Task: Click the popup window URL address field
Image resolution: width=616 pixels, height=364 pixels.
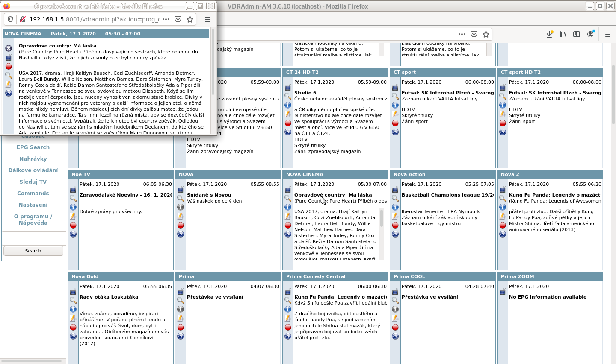Action: click(94, 19)
